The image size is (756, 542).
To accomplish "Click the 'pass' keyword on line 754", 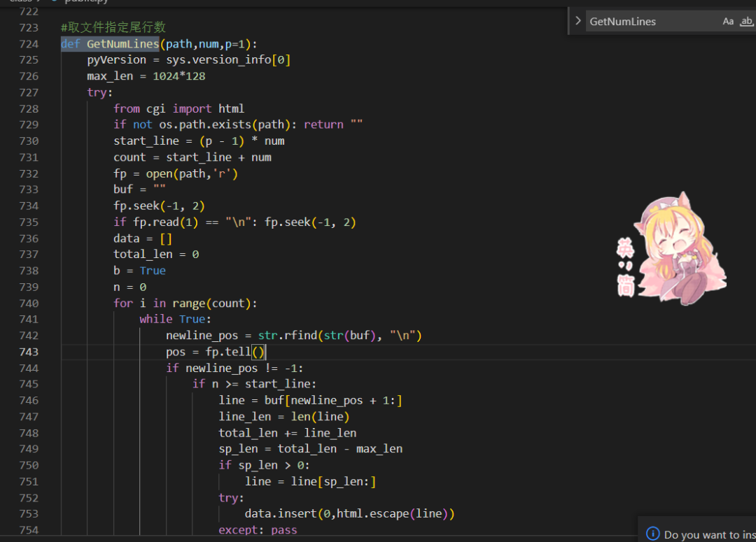I will coord(284,530).
